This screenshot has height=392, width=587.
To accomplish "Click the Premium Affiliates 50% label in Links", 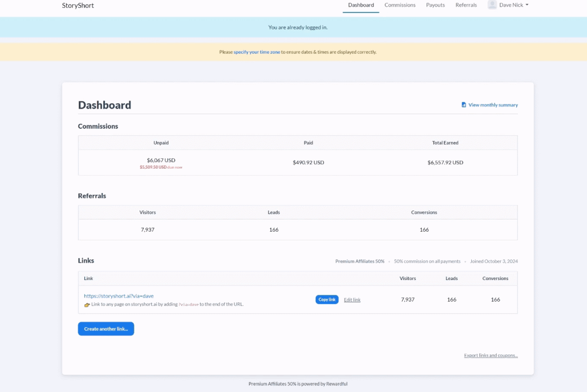I will [360, 262].
